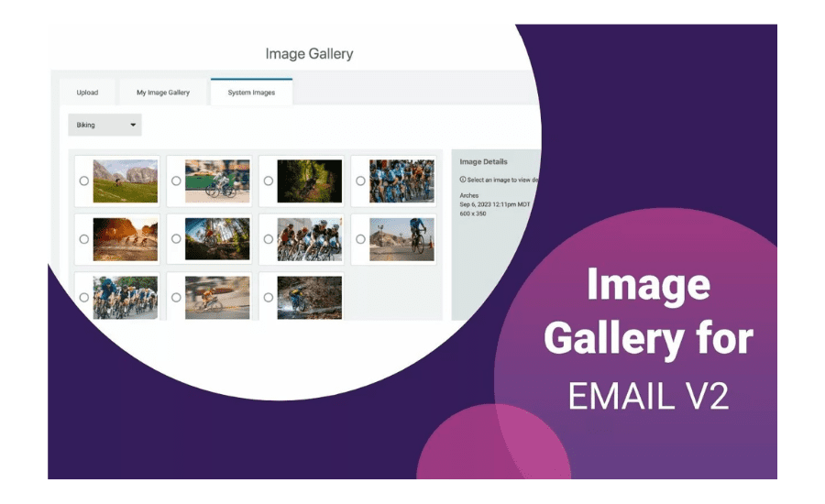The image size is (825, 504).
Task: Click the dark forest biking thumbnail
Action: (x=310, y=181)
